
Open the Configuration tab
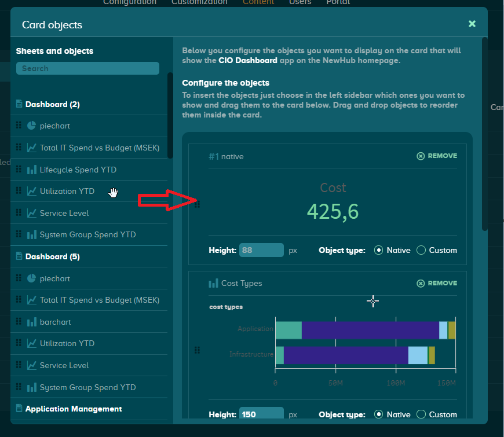click(x=130, y=2)
